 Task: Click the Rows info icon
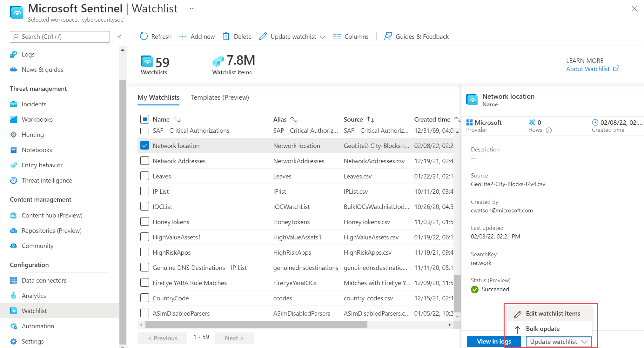tap(549, 130)
